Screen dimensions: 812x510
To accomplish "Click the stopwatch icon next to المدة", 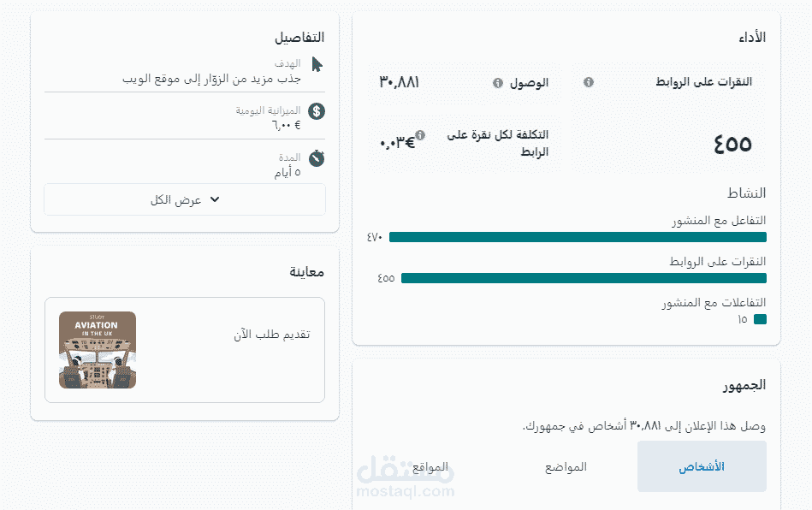I will pos(317,156).
